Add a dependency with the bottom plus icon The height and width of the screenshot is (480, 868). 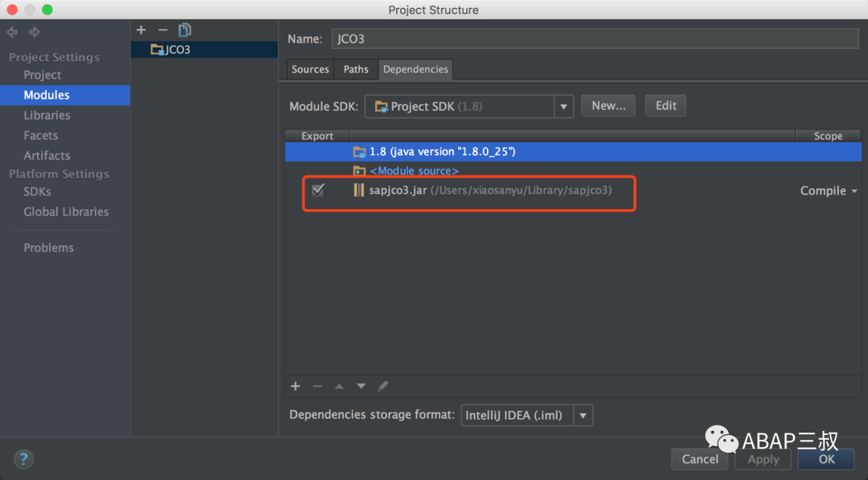[x=296, y=386]
